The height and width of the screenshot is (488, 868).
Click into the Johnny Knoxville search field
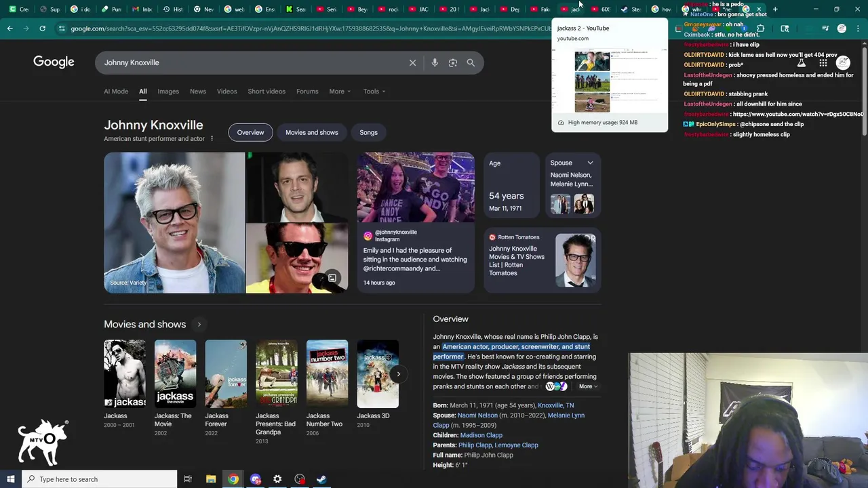251,62
